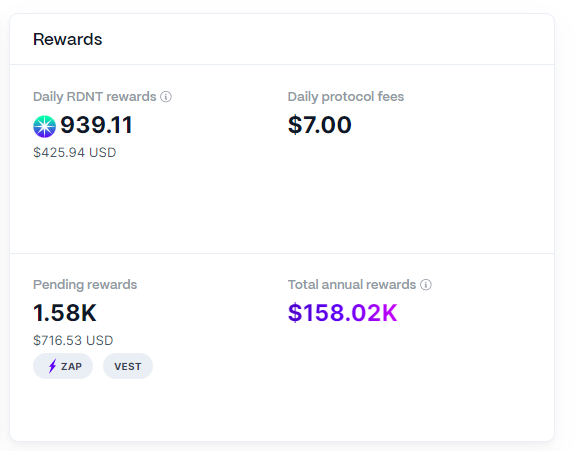581x451 pixels.
Task: Click the RDNT token logo icon
Action: [x=44, y=126]
